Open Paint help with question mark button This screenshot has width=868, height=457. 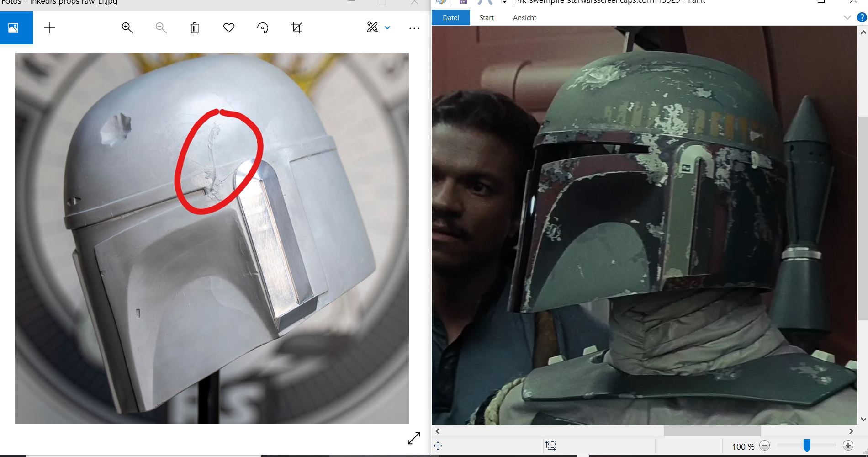tap(861, 17)
